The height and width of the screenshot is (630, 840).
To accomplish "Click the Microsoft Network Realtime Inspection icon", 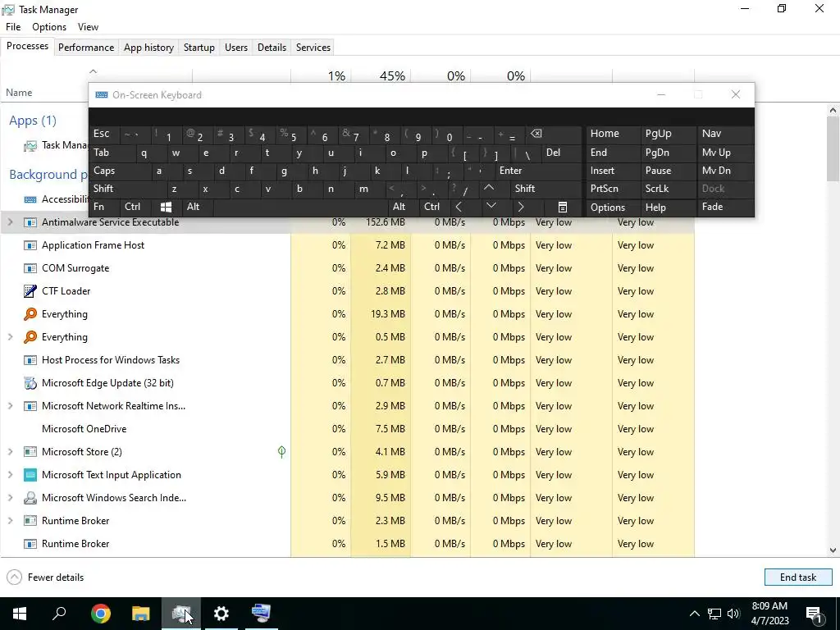I will pos(30,406).
